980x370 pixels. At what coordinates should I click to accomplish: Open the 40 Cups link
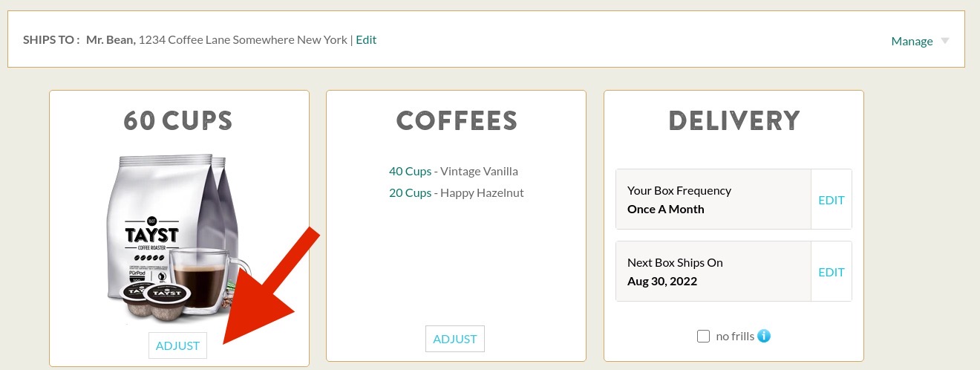(410, 171)
